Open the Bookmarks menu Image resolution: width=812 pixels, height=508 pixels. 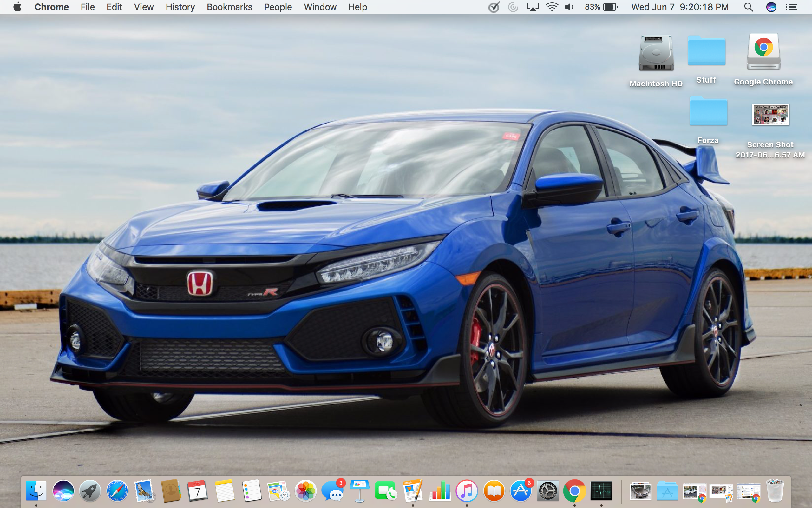(230, 7)
